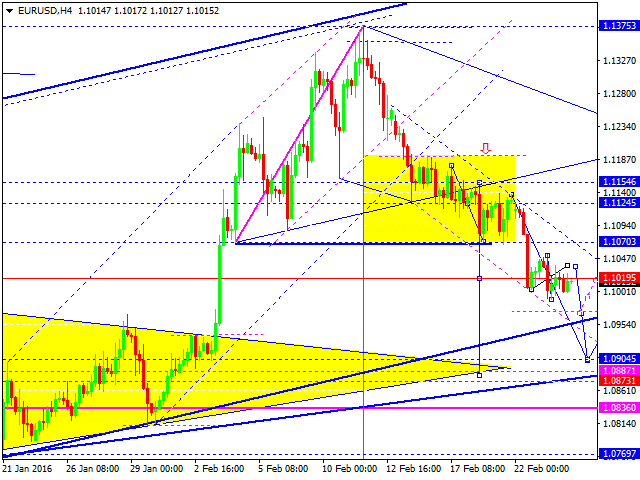Click the 21 Jan 2016 date label
This screenshot has height=480, width=640.
[27, 469]
